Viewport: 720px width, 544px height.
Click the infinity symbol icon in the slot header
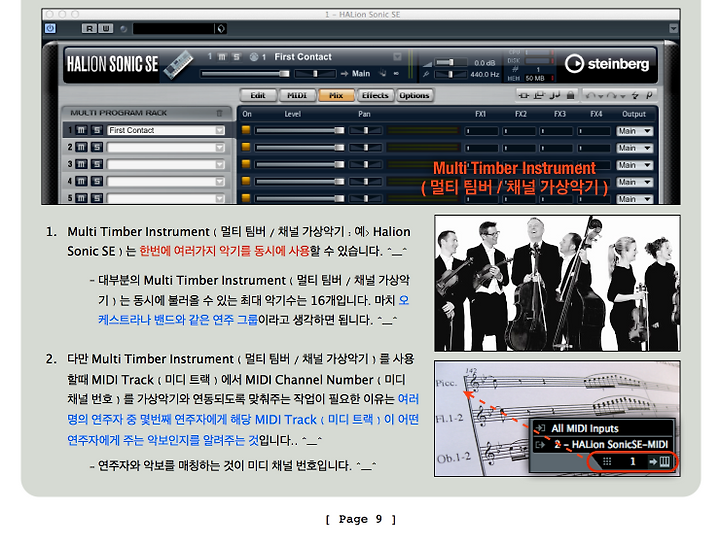click(x=396, y=73)
